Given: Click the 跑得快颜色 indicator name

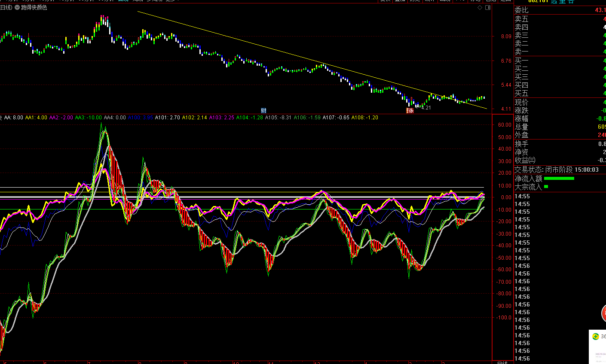Looking at the screenshot, I should click(x=34, y=8).
